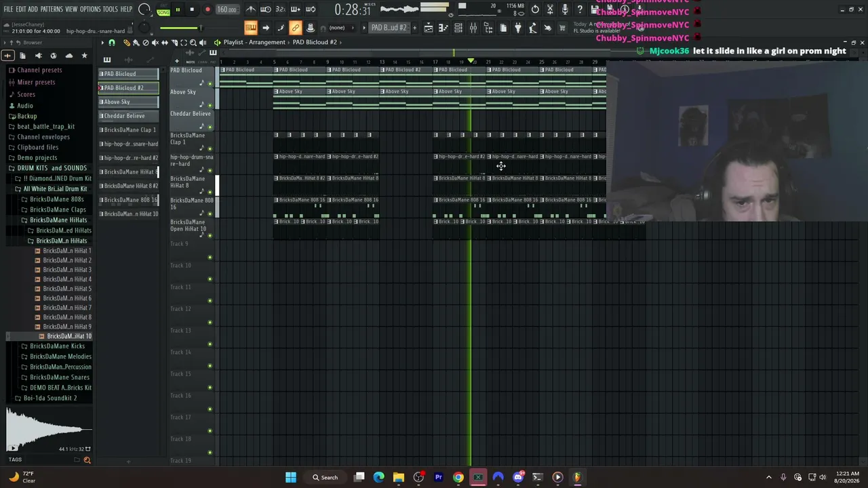Open the VIEW menu
868x488 pixels.
pos(71,9)
